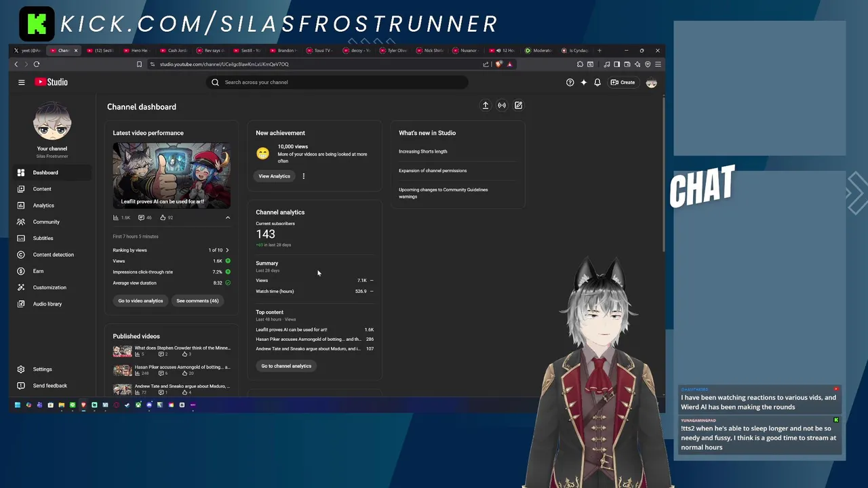Reload the page with the refresh icon
Viewport: 868px width, 488px height.
click(37, 64)
